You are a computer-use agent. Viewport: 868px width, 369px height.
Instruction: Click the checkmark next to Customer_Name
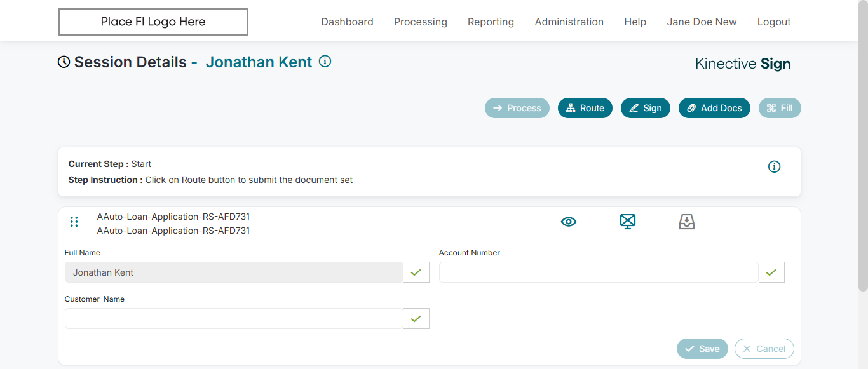(416, 319)
